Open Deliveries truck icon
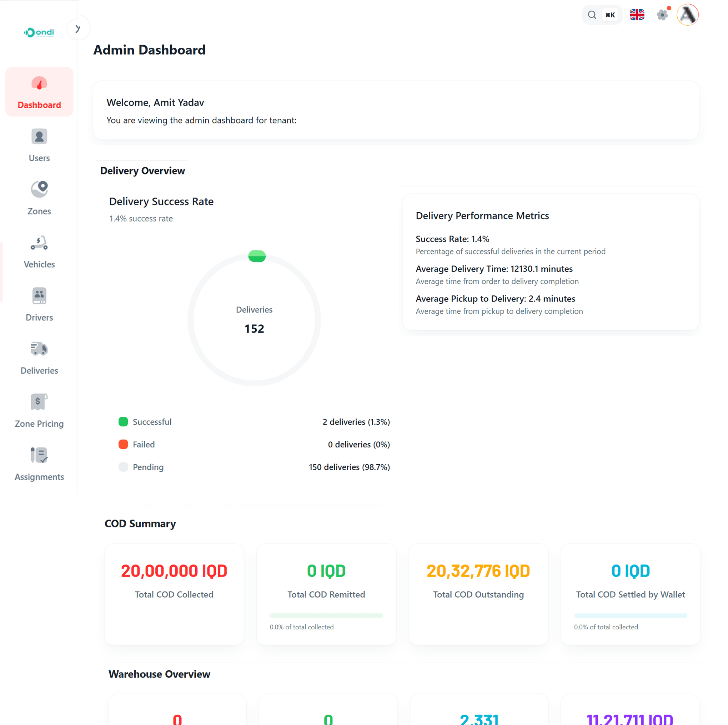728x725 pixels. click(x=39, y=349)
